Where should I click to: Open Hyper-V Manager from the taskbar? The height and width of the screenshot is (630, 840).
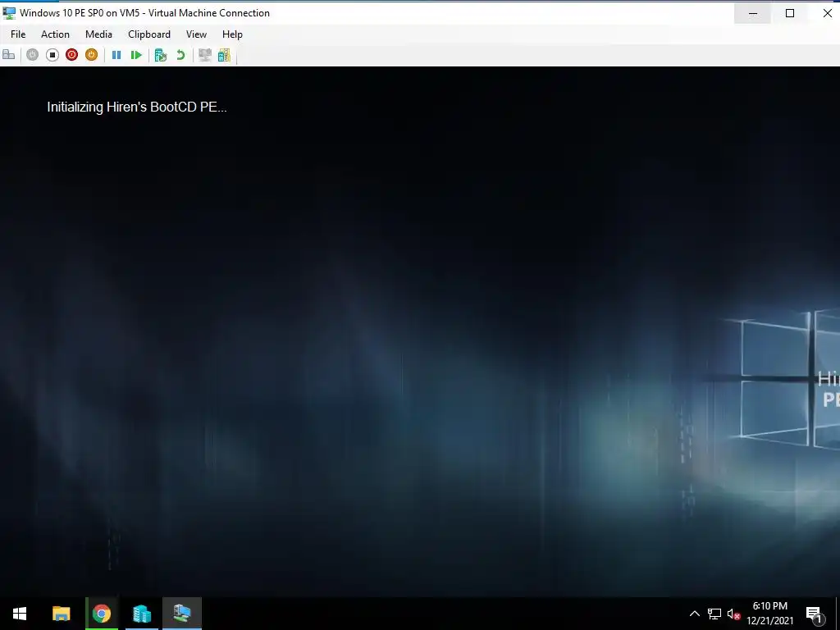click(142, 614)
